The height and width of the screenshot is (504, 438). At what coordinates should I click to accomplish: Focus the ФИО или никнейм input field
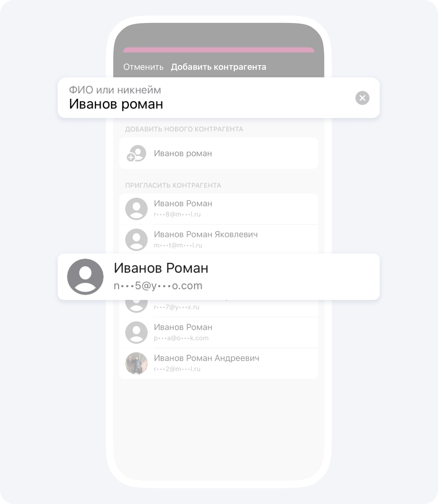coord(206,98)
